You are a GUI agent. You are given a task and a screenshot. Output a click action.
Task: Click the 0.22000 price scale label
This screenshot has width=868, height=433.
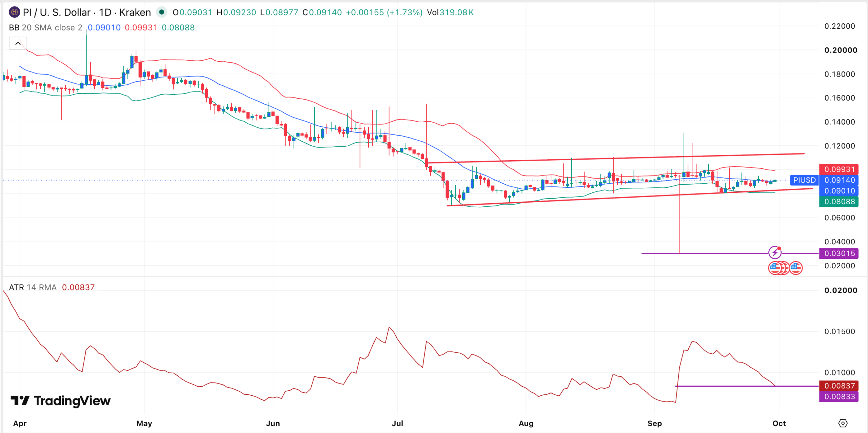pyautogui.click(x=840, y=26)
